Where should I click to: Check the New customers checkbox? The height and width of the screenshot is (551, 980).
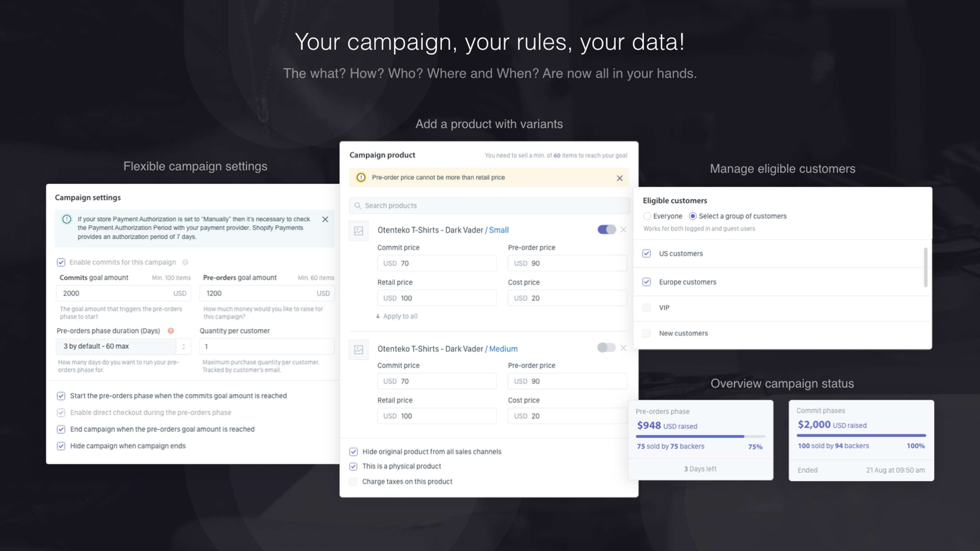click(x=646, y=333)
